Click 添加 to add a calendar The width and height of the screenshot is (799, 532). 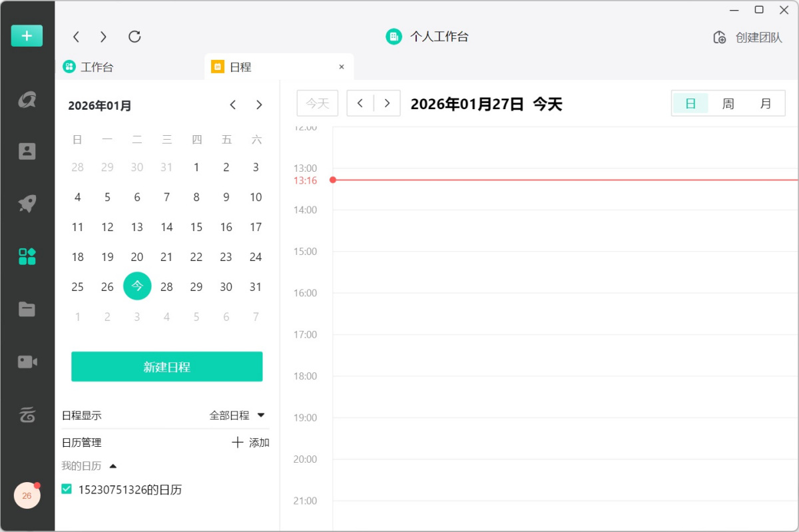pyautogui.click(x=250, y=443)
